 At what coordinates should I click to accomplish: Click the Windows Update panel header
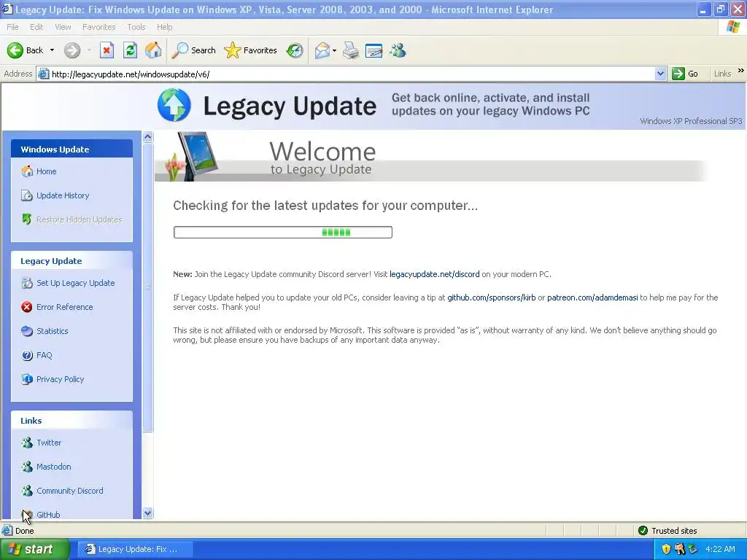[72, 149]
